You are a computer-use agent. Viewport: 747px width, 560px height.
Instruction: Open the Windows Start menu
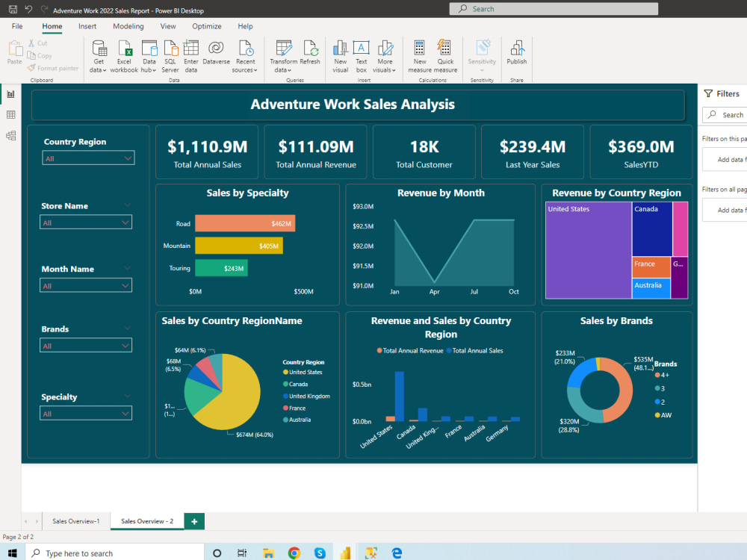point(13,553)
